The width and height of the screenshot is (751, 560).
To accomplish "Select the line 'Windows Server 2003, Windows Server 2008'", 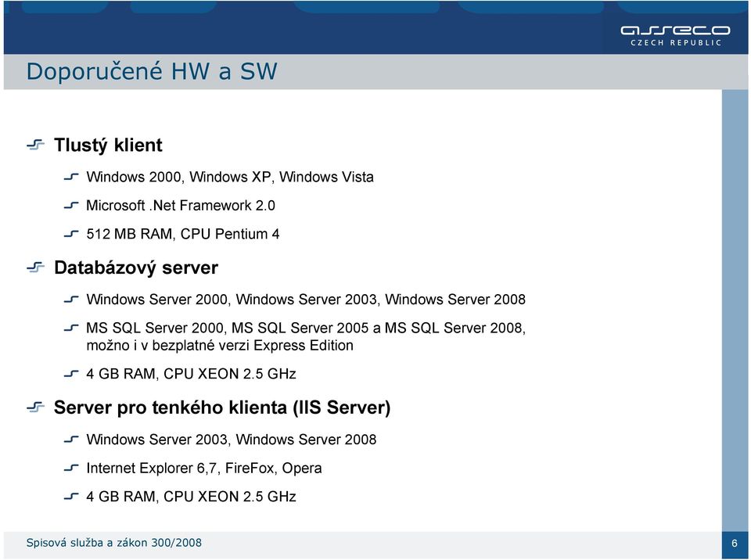I will (232, 440).
